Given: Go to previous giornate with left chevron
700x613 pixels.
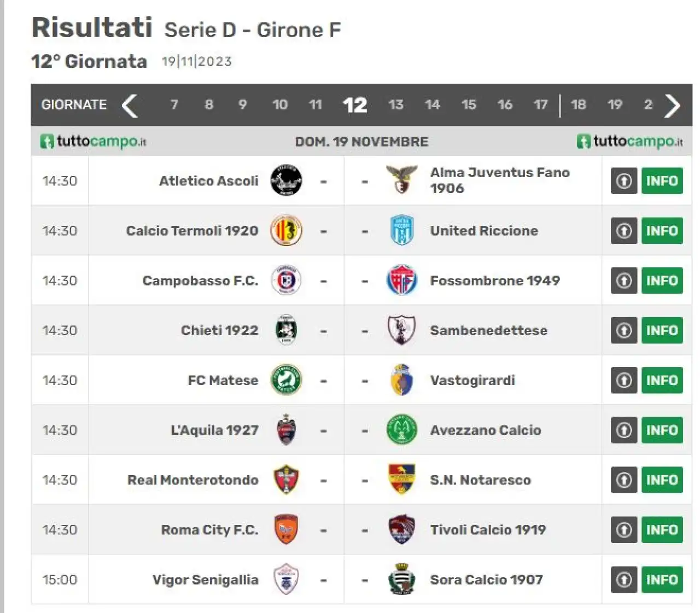Looking at the screenshot, I should point(130,105).
